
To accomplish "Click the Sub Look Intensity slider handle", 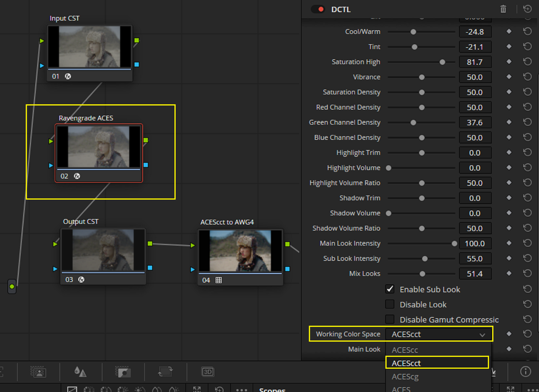I will 425,259.
